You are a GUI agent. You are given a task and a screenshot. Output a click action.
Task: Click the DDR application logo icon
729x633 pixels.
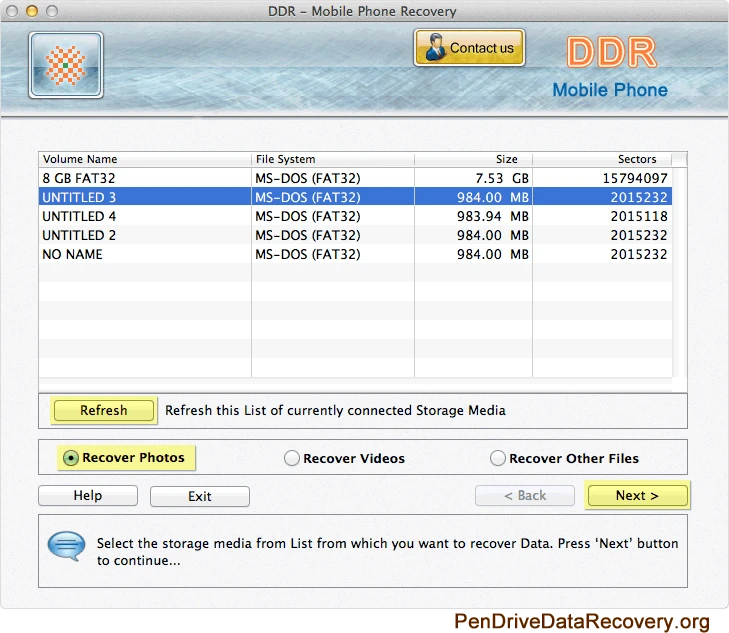66,65
